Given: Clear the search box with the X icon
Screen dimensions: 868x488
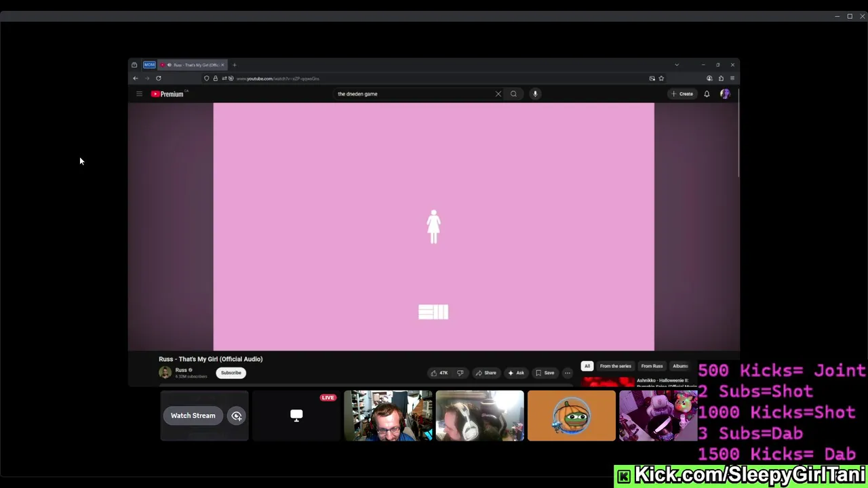Looking at the screenshot, I should [498, 94].
